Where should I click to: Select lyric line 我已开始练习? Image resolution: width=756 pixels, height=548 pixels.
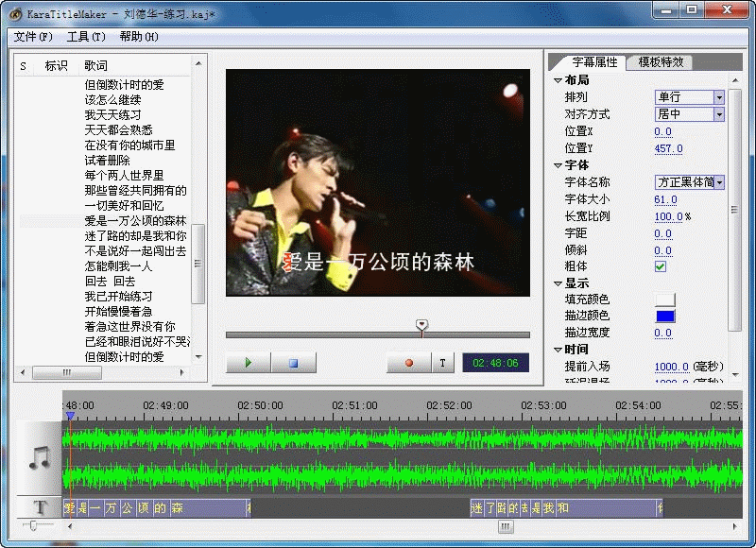point(118,296)
